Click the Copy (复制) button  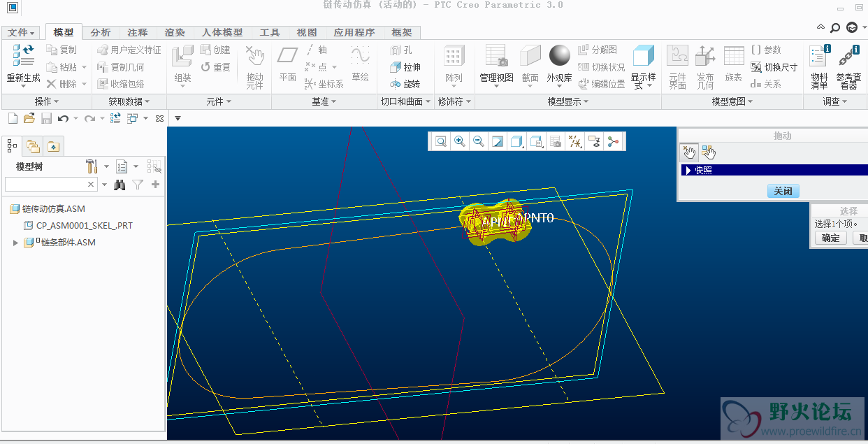(62, 50)
